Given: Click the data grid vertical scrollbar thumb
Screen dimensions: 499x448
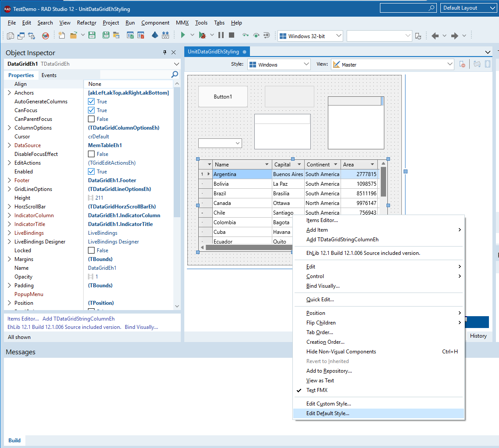Looking at the screenshot, I should [x=383, y=181].
